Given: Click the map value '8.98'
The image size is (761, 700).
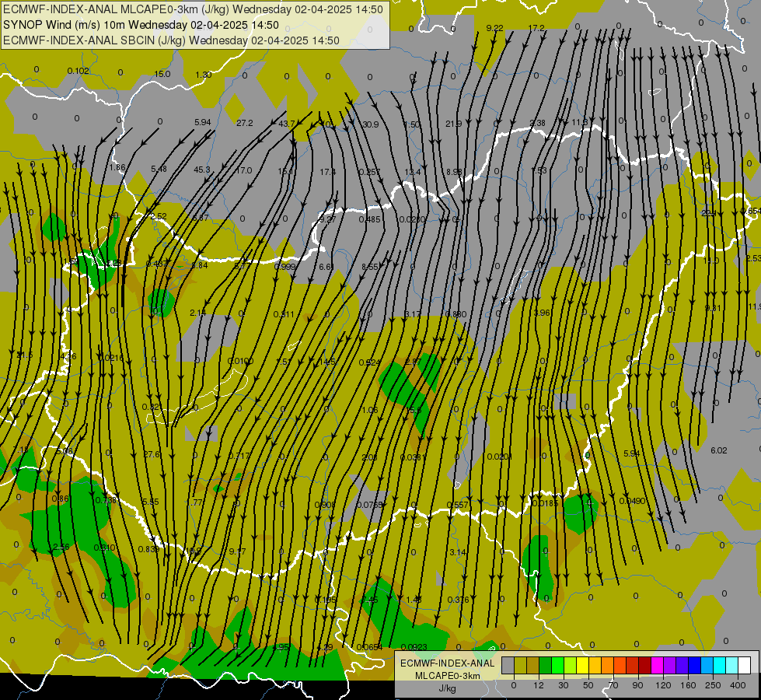Looking at the screenshot, I should click(x=454, y=171).
